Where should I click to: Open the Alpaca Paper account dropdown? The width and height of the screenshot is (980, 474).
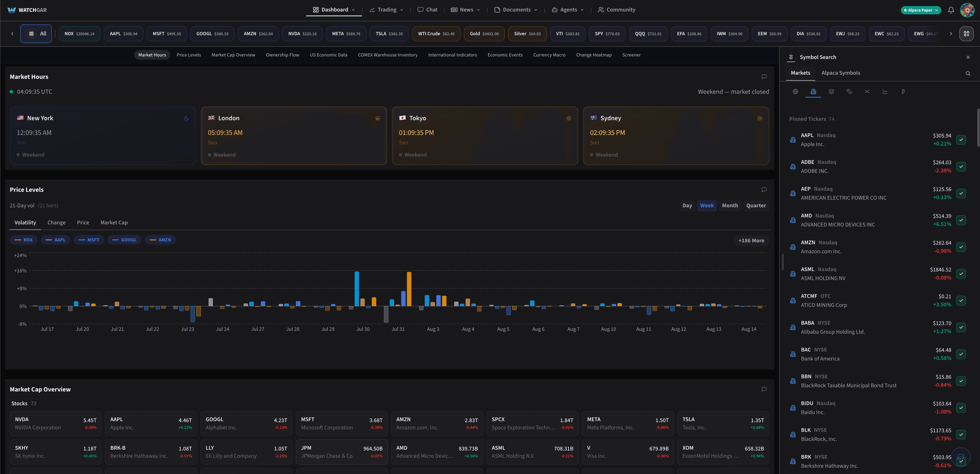click(921, 10)
